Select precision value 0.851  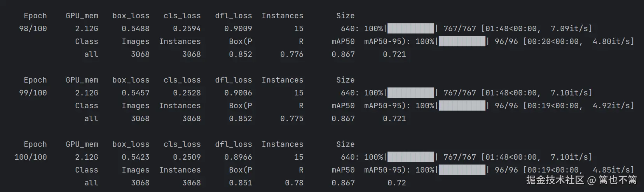point(240,183)
